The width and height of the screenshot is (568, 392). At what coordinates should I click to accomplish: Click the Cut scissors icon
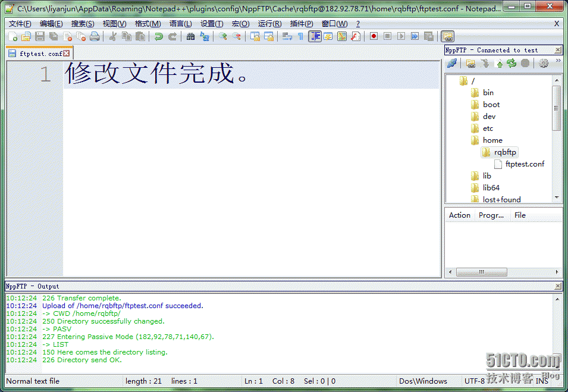[x=113, y=37]
